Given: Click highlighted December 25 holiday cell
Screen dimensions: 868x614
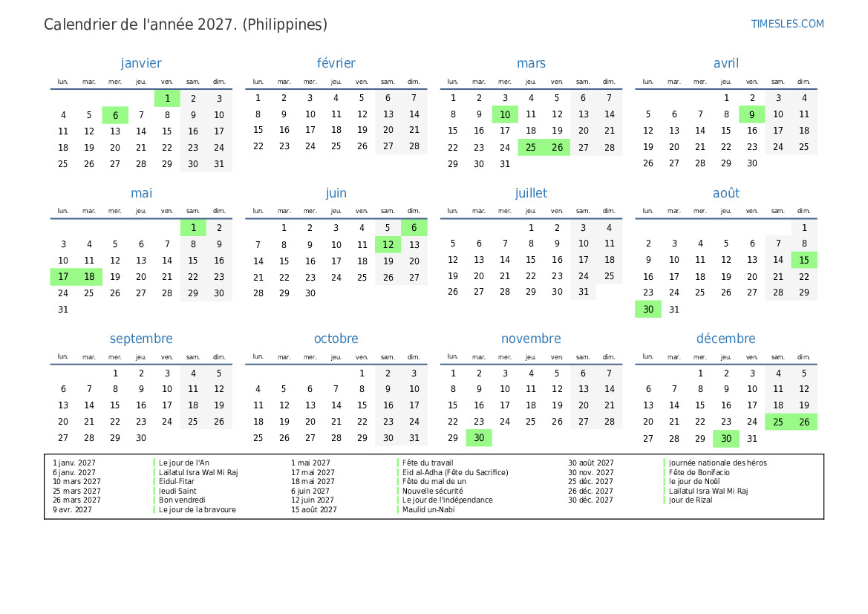Looking at the screenshot, I should point(777,422).
